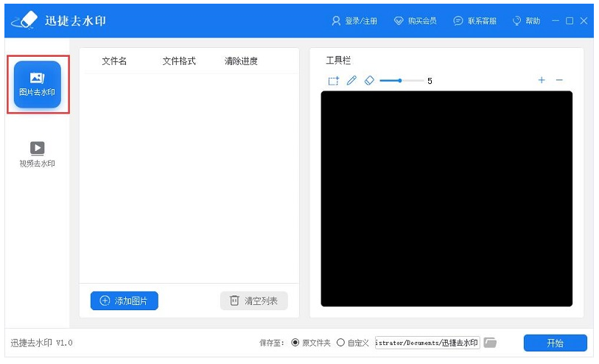599x364 pixels.
Task: Click the 迅捷去水印 eraser logo icon
Action: tap(24, 20)
